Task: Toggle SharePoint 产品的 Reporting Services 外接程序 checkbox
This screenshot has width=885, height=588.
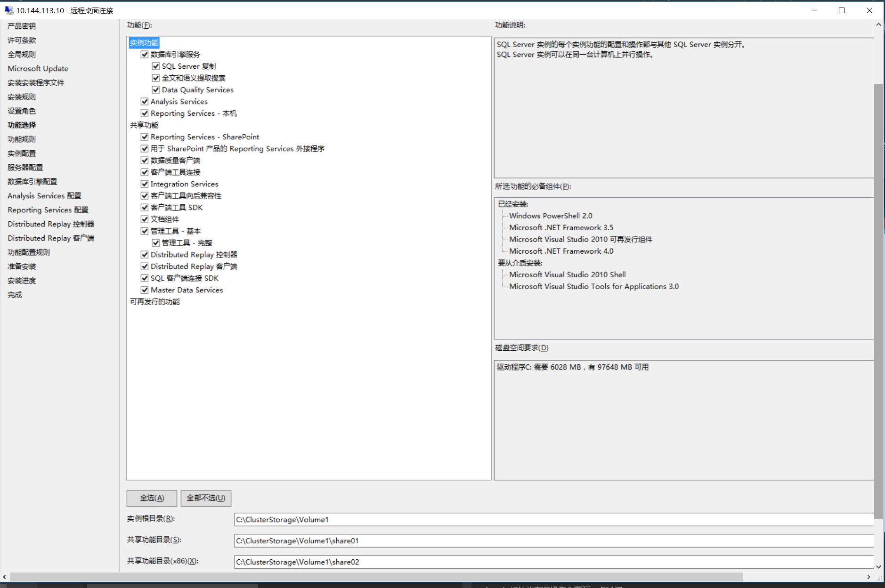Action: (145, 149)
